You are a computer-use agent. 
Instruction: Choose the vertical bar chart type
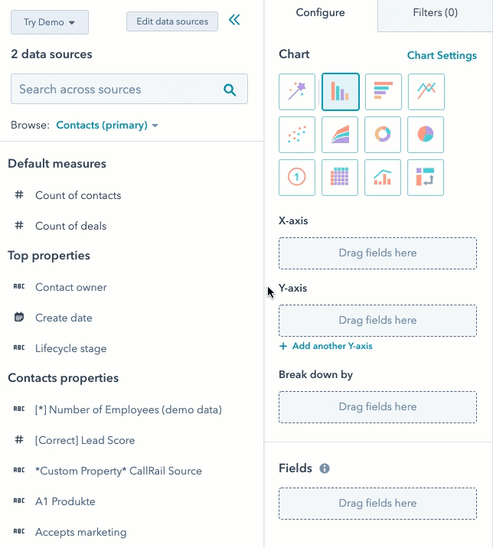[x=340, y=92]
